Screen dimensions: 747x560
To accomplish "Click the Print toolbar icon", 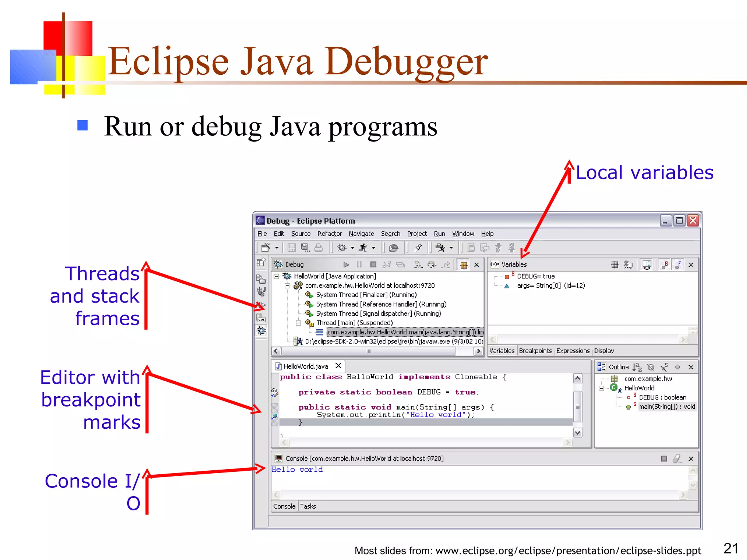I will point(318,248).
